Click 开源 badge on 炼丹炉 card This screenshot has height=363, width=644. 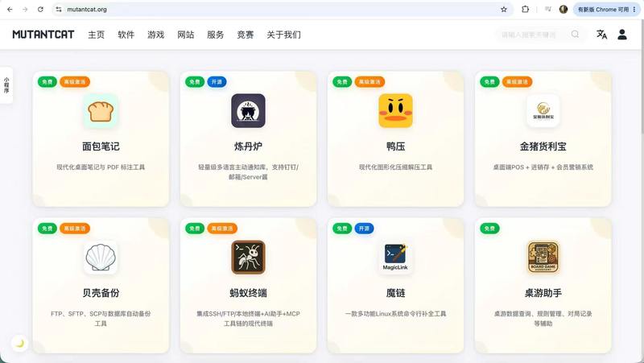click(x=217, y=82)
